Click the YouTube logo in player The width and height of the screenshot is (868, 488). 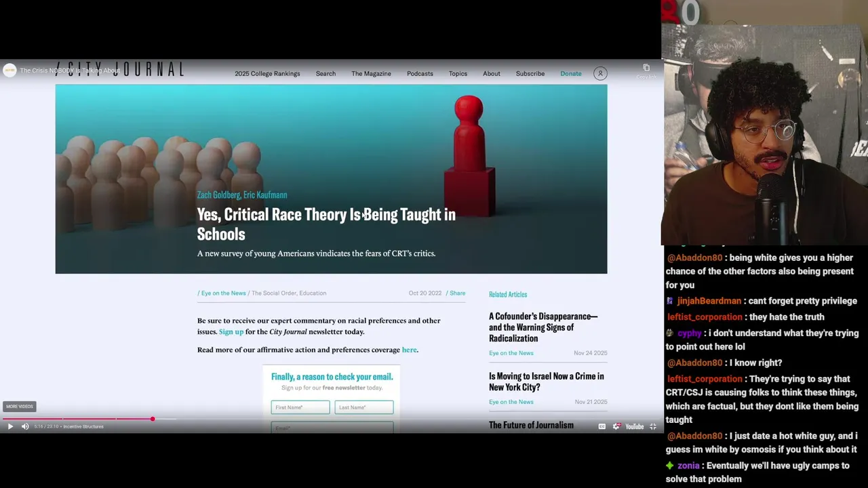pos(635,426)
